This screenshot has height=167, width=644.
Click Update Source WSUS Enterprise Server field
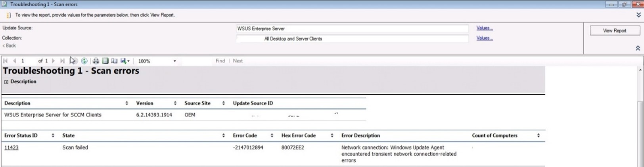(x=353, y=29)
